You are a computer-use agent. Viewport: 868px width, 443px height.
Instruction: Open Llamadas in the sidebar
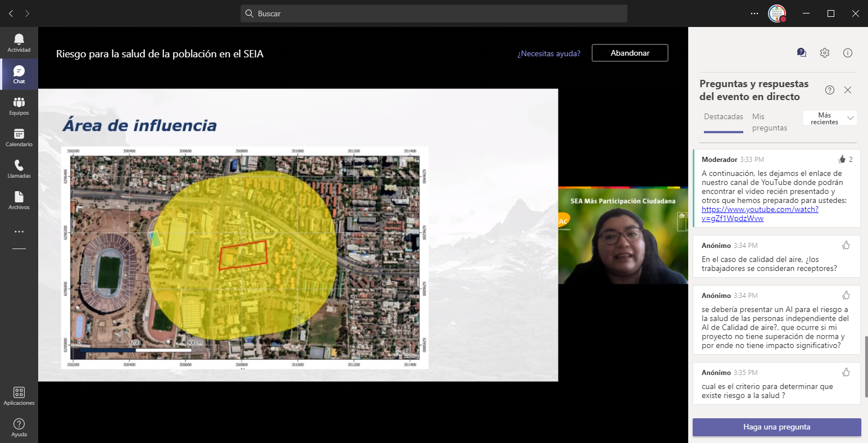coord(19,169)
